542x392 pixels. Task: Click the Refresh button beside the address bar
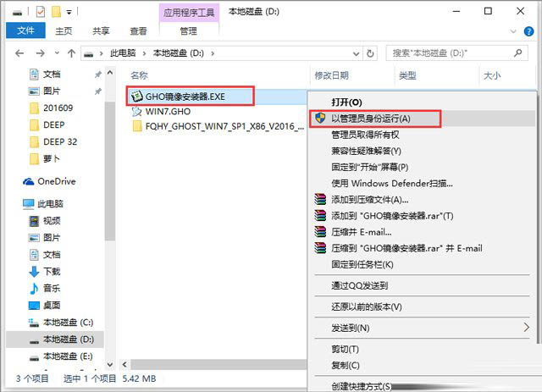point(370,53)
